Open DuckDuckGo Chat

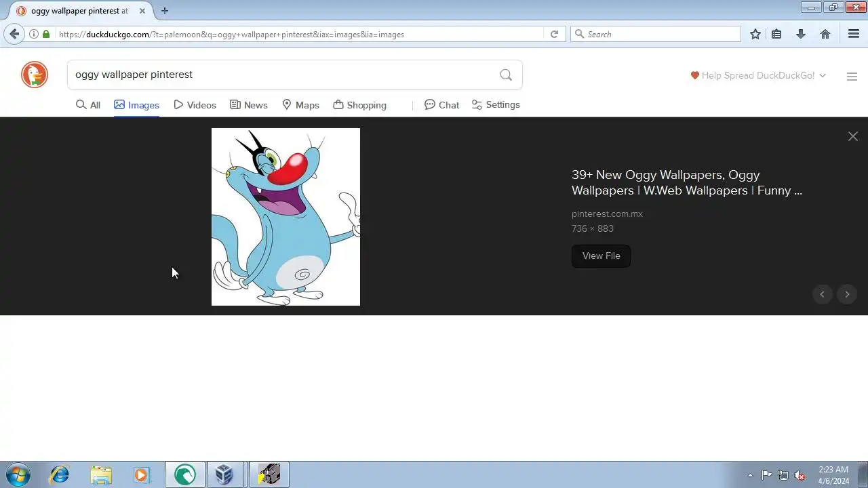tap(441, 105)
